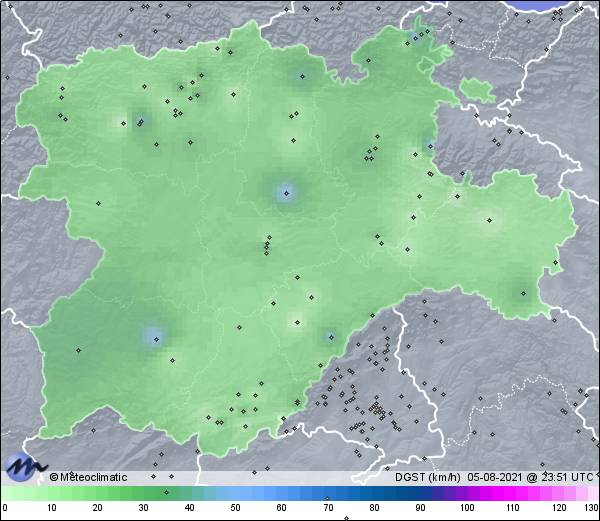Viewport: 600px width, 521px height.
Task: Click scale label 100
Action: pos(467,508)
